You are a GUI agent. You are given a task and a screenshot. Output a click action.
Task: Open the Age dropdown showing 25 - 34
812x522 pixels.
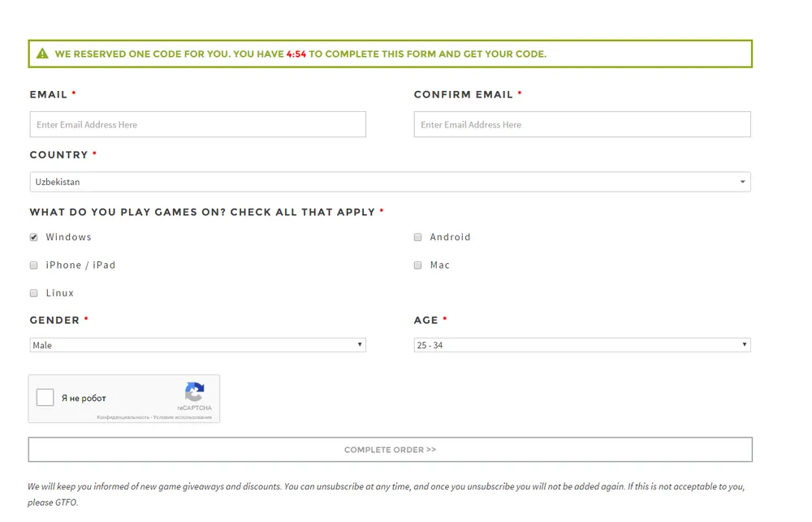coord(581,345)
